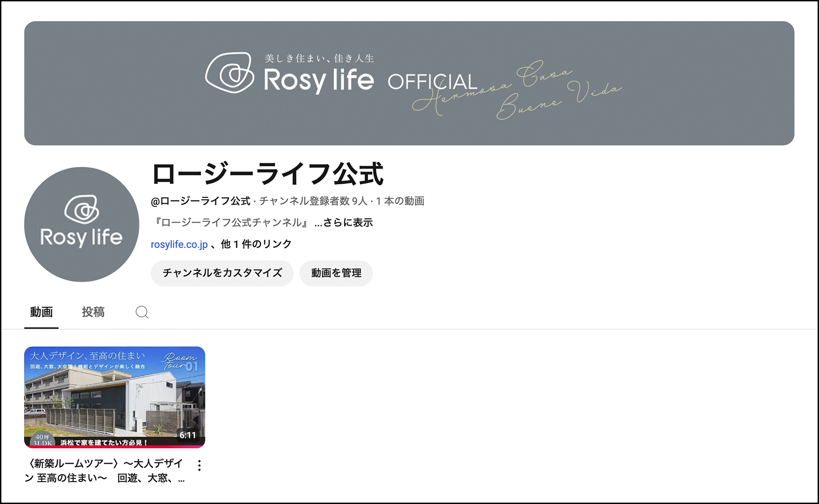The image size is (819, 504).
Task: Click channel name ロージーライフ公式 heading
Action: pos(268,174)
